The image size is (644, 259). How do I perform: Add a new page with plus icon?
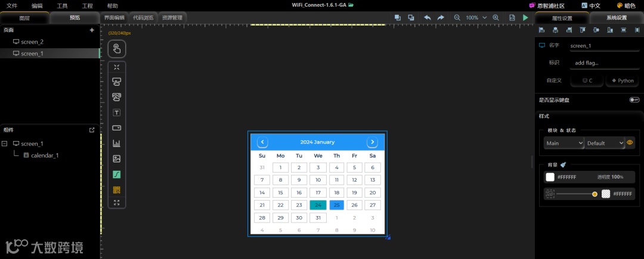coord(92,30)
